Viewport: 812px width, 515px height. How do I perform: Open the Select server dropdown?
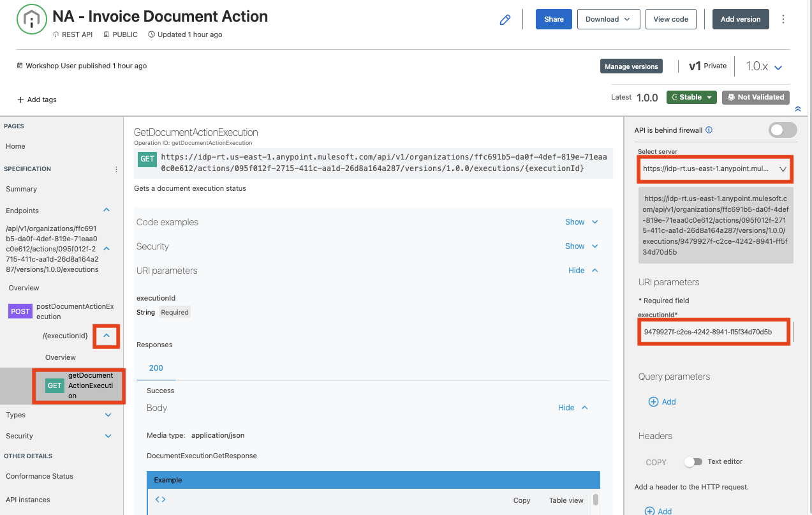tap(715, 169)
